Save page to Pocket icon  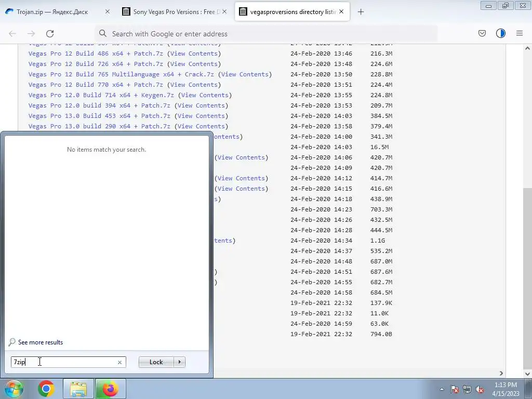[x=482, y=33]
